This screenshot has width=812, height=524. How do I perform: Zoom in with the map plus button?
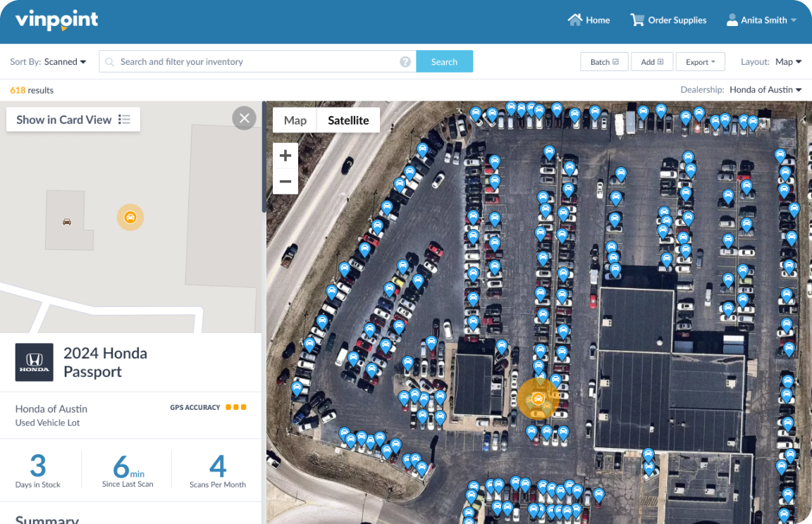pyautogui.click(x=285, y=156)
